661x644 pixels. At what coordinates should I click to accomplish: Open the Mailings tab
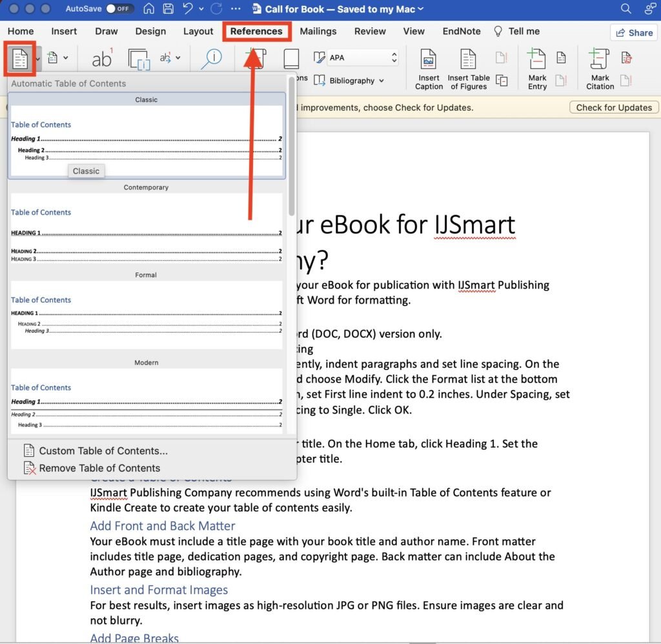[318, 31]
